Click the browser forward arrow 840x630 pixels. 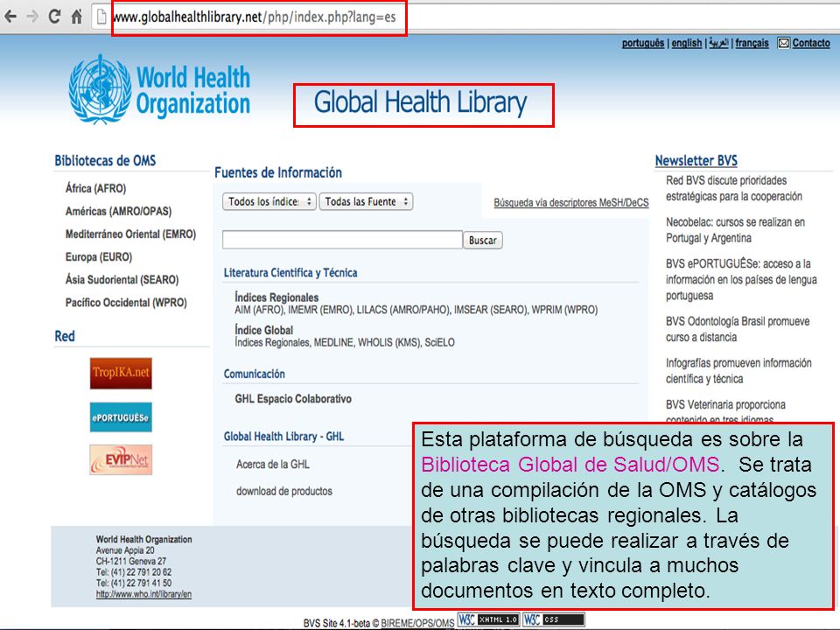coord(32,17)
